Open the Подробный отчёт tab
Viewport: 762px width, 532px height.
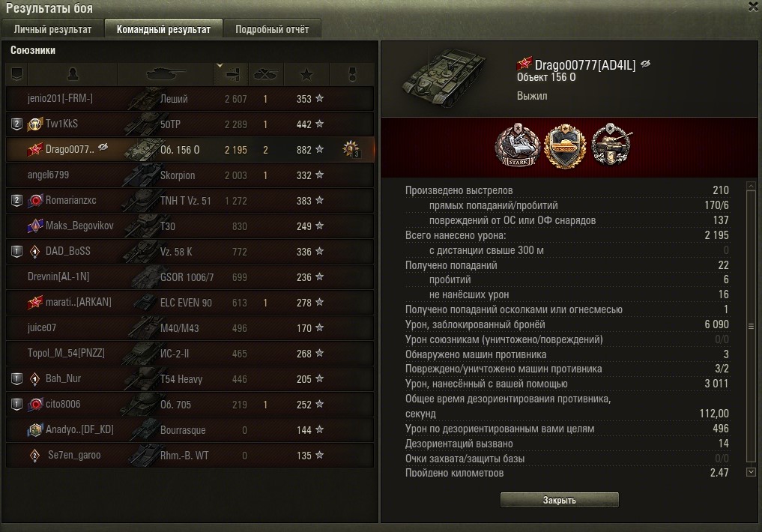coord(272,29)
